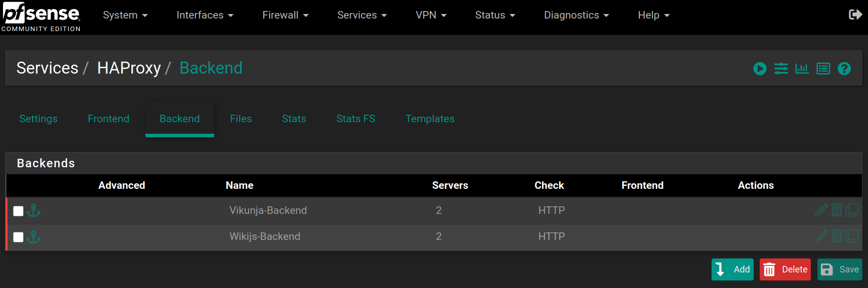The width and height of the screenshot is (868, 288).
Task: Open the Firewall dropdown menu
Action: pos(285,15)
